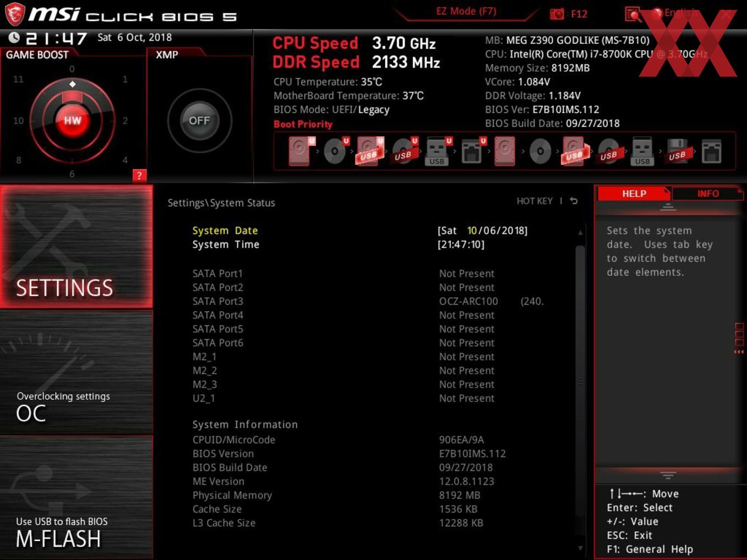Open the red question mark help for Game Boost
This screenshot has height=560, width=747.
pos(140,175)
